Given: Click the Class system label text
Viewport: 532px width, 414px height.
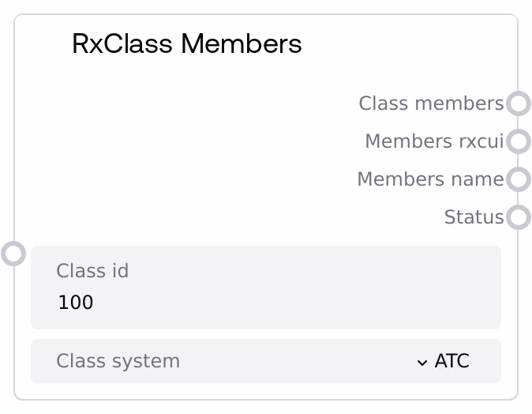Looking at the screenshot, I should pos(118,361).
